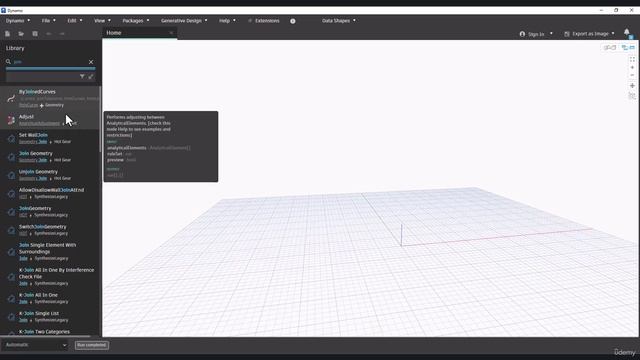Zoom out on the canvas
This screenshot has width=640, height=360.
pos(632,75)
